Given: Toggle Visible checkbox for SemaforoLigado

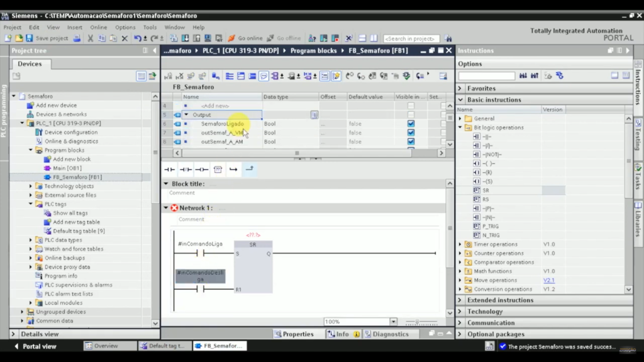Looking at the screenshot, I should tap(411, 124).
